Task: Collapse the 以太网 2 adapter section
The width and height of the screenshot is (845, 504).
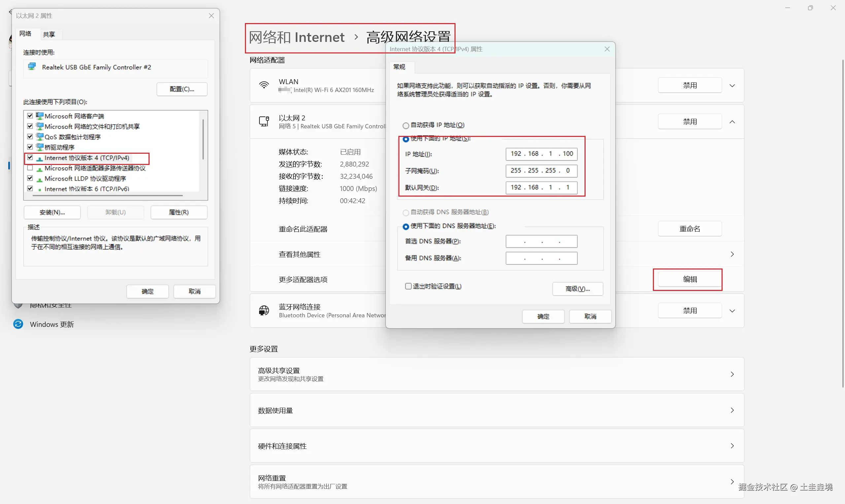Action: pyautogui.click(x=732, y=122)
